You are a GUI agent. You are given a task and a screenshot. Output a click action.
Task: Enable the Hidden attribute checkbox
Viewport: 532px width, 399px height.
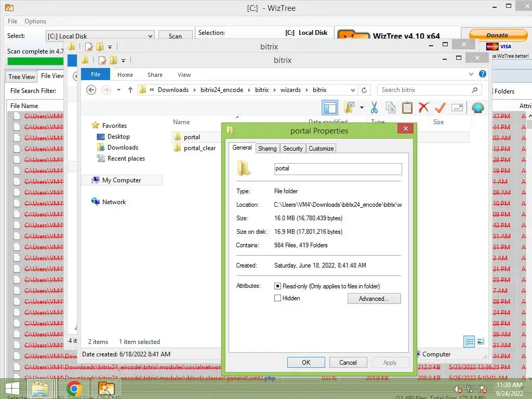(277, 298)
